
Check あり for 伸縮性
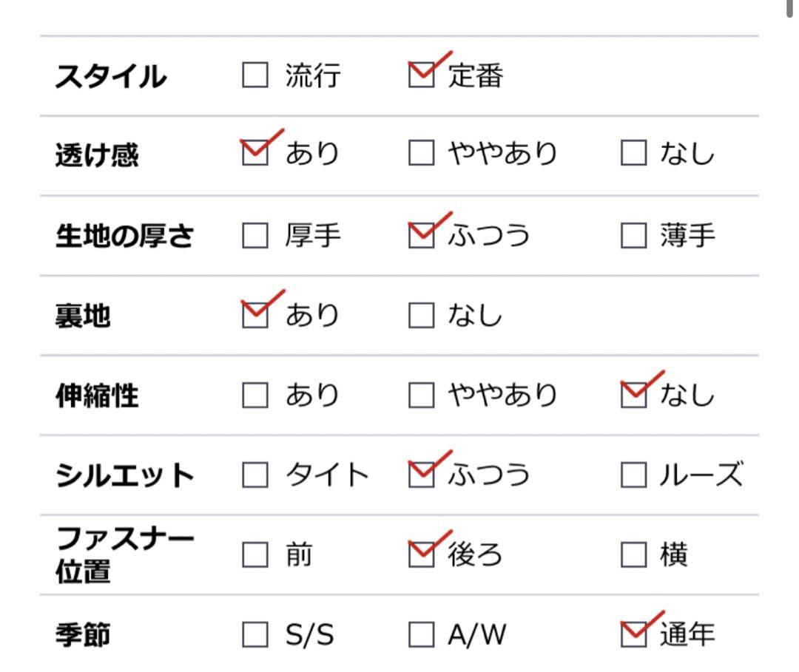[x=254, y=395]
